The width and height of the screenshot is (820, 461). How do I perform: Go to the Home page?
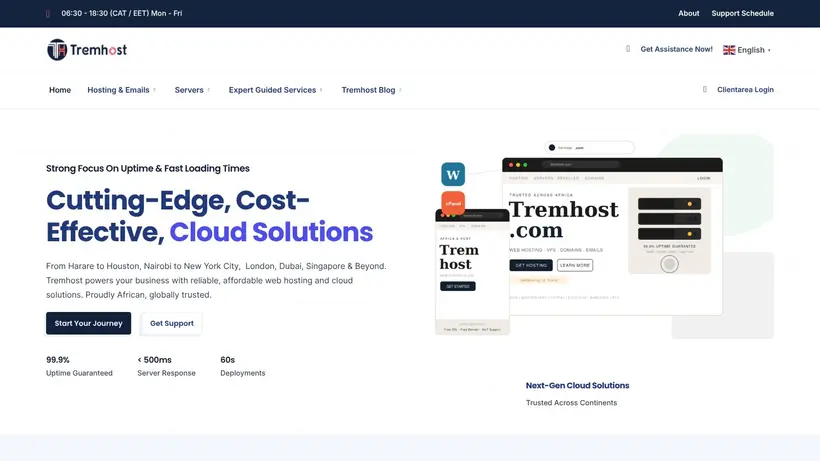pyautogui.click(x=60, y=90)
